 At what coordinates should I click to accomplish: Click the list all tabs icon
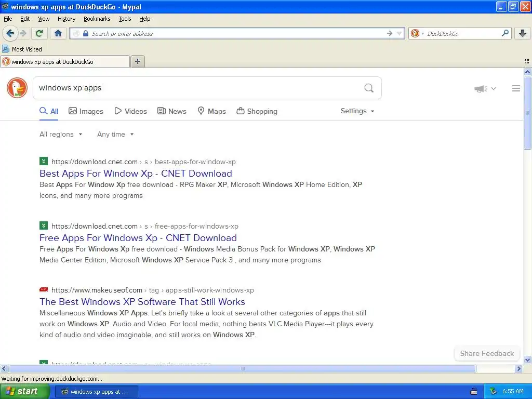coord(527,61)
